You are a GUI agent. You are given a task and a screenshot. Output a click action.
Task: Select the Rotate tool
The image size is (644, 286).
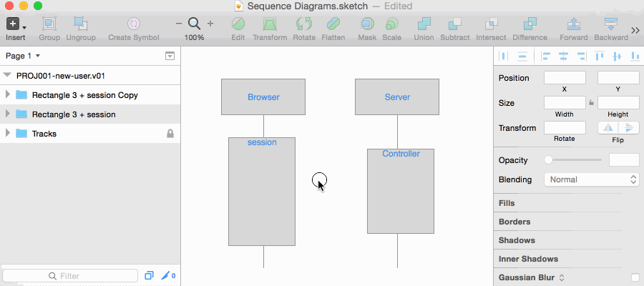pyautogui.click(x=303, y=24)
